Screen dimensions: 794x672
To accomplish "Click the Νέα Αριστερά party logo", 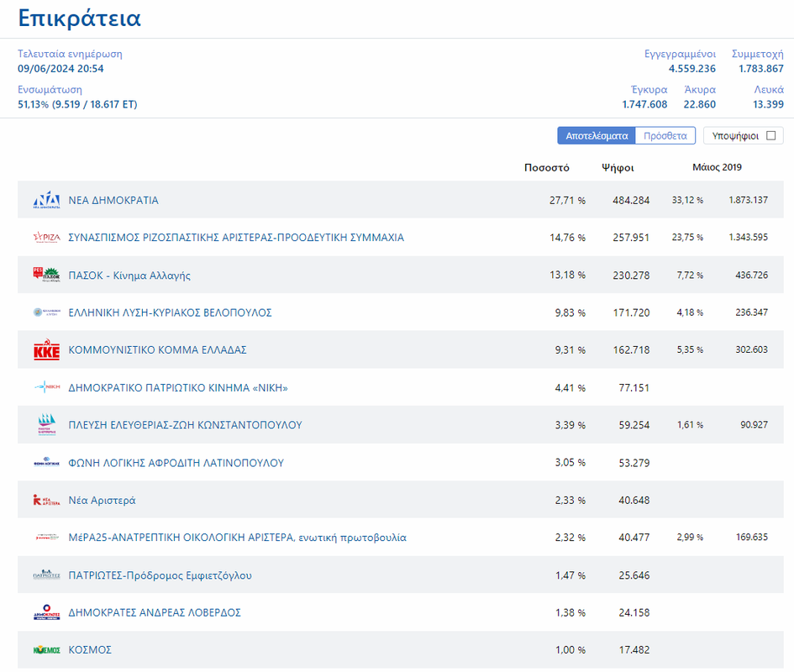I will [46, 500].
